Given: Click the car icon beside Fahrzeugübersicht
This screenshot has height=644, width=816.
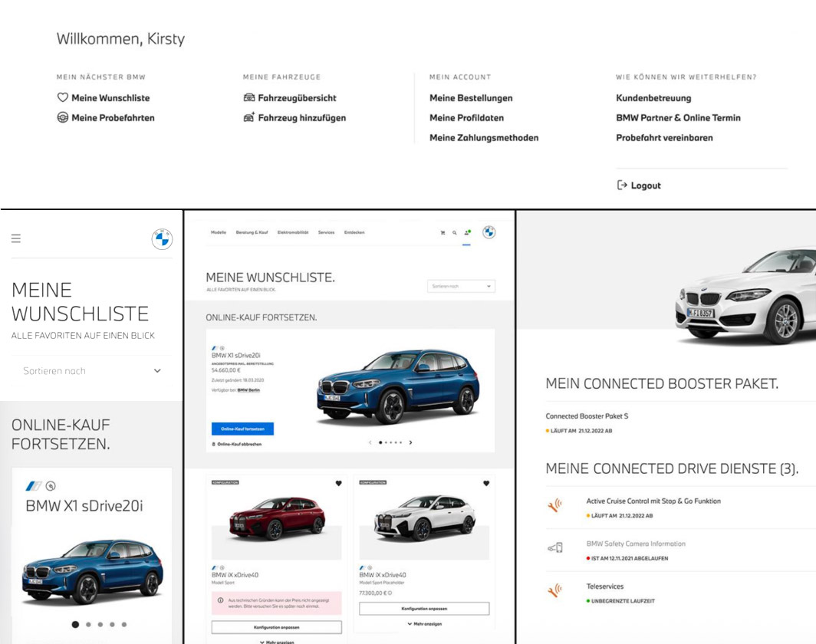Looking at the screenshot, I should (x=249, y=97).
